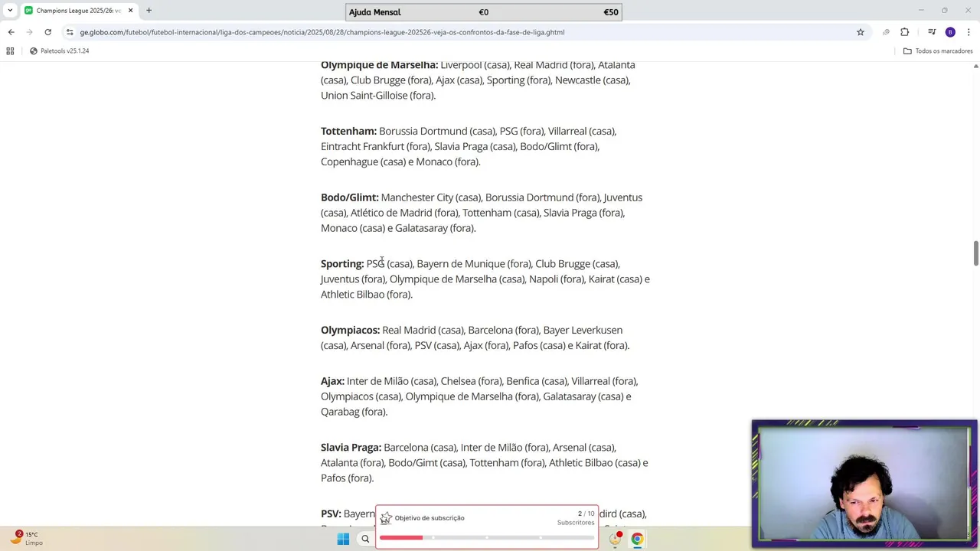
Task: Click 'Union Saint-Gilloise (fora)' text
Action: (378, 96)
